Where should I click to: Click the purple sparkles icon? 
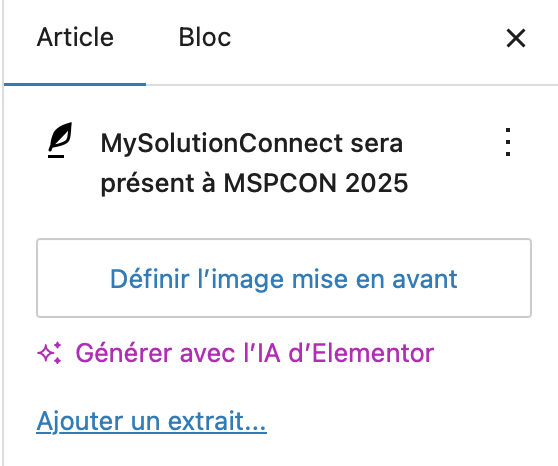point(49,353)
